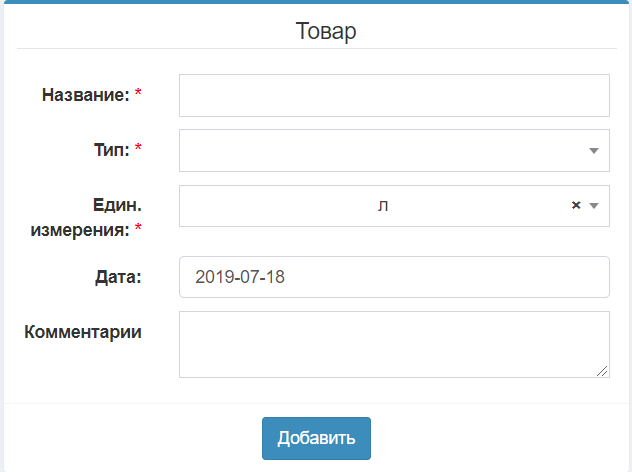The height and width of the screenshot is (472, 632).
Task: Click the Название text input field
Action: [x=394, y=96]
